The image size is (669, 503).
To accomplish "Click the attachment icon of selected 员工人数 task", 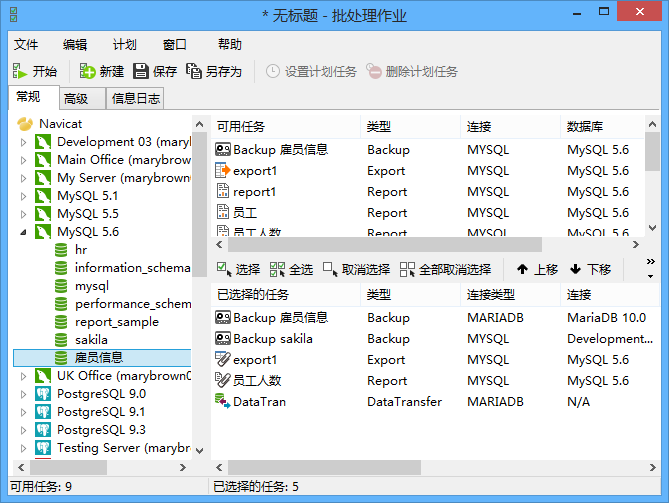I will click(223, 380).
